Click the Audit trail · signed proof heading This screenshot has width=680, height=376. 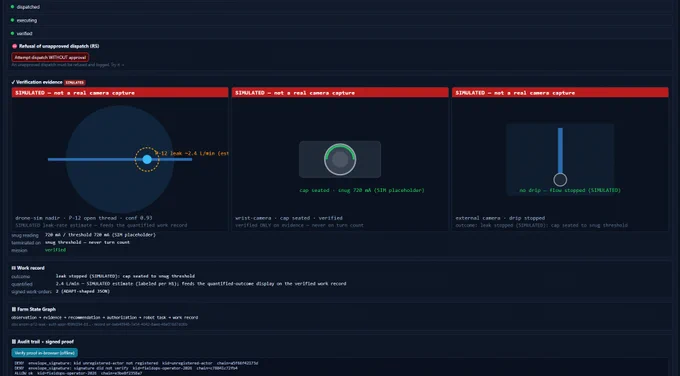tap(46, 342)
